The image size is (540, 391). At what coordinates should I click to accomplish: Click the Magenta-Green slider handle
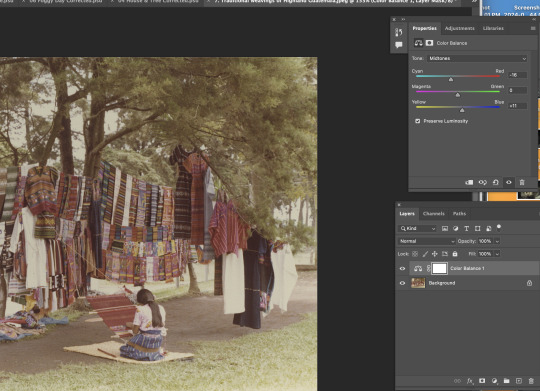point(458,95)
